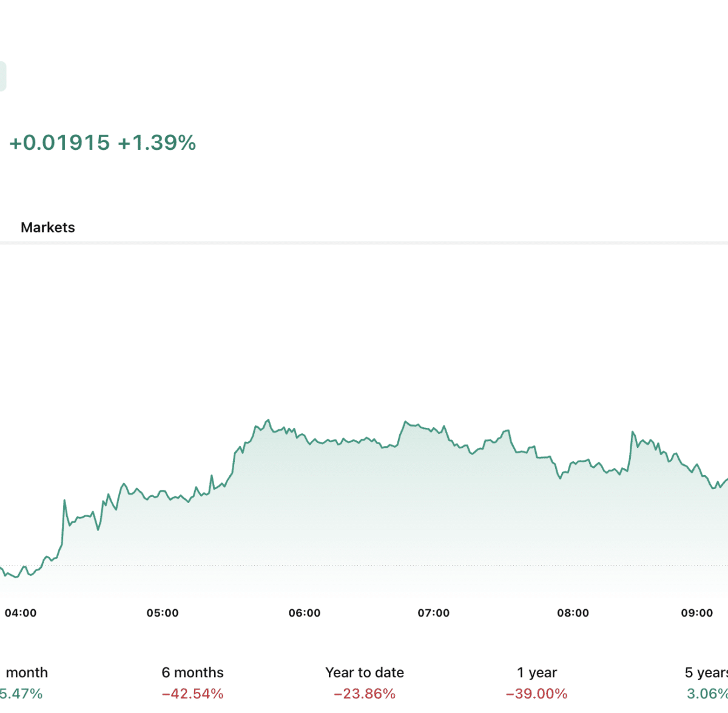Click the 05:00 time axis label
Viewport: 728px width, 713px height.
(x=163, y=613)
